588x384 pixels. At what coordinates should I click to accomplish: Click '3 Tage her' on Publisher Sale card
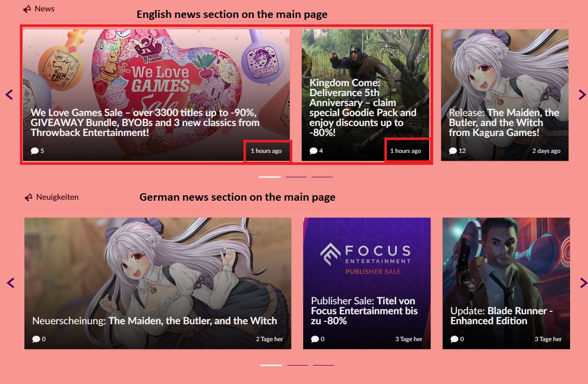tap(409, 339)
